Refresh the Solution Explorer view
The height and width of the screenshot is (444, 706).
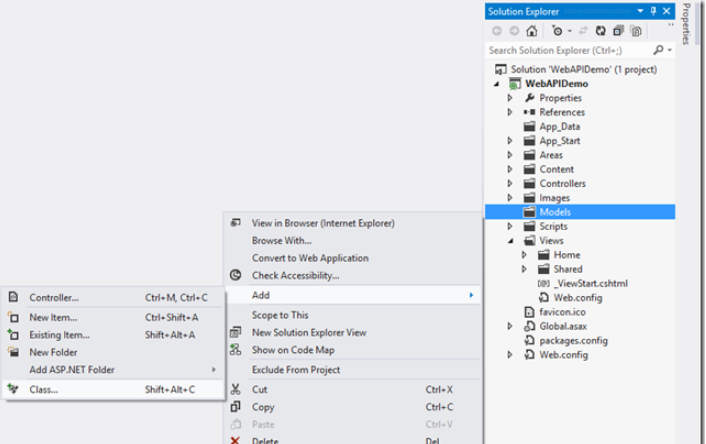coord(601,31)
